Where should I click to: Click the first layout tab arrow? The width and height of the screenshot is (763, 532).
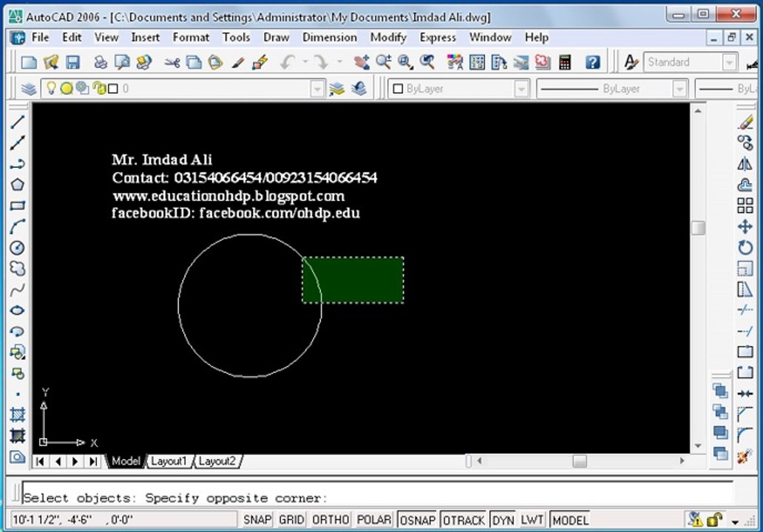[40, 461]
